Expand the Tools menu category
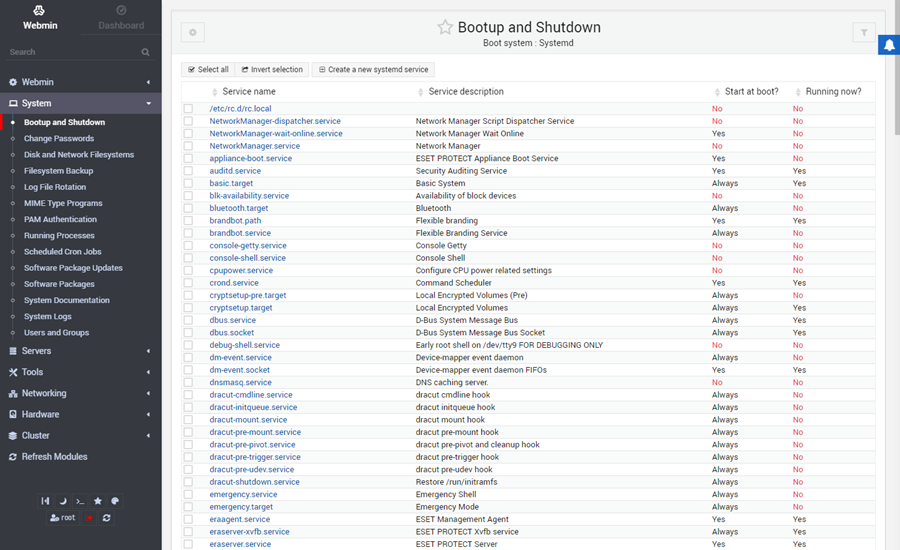The width and height of the screenshot is (900, 550). [80, 372]
